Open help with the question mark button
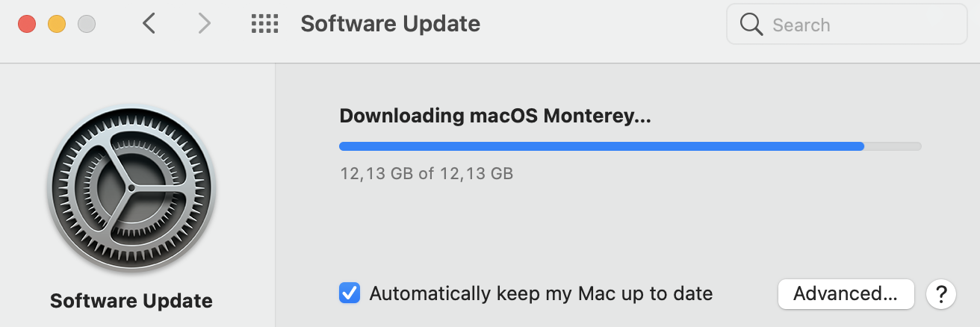Viewport: 980px width, 327px height. point(941,293)
